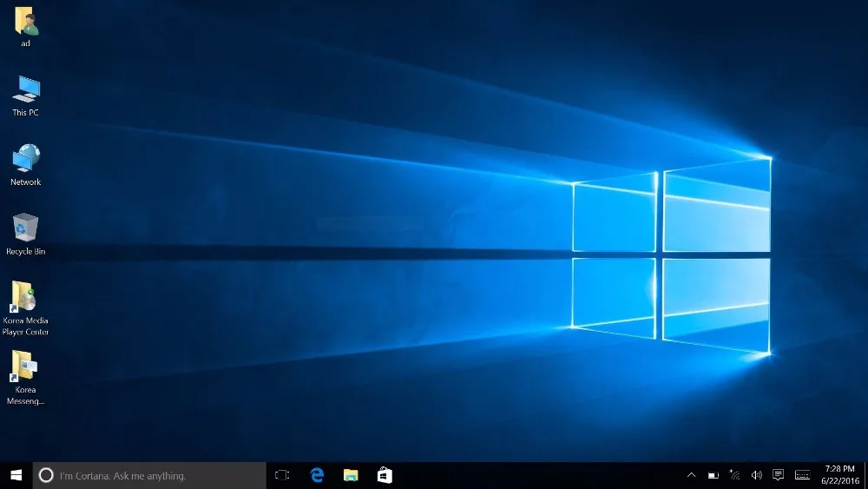868x489 pixels.
Task: Open the Windows Start menu
Action: 16,475
